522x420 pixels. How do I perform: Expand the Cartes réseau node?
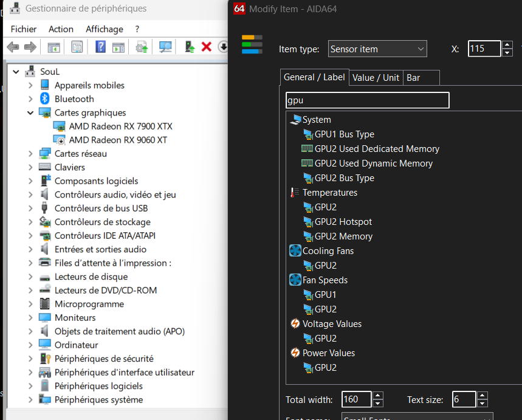[x=30, y=154]
